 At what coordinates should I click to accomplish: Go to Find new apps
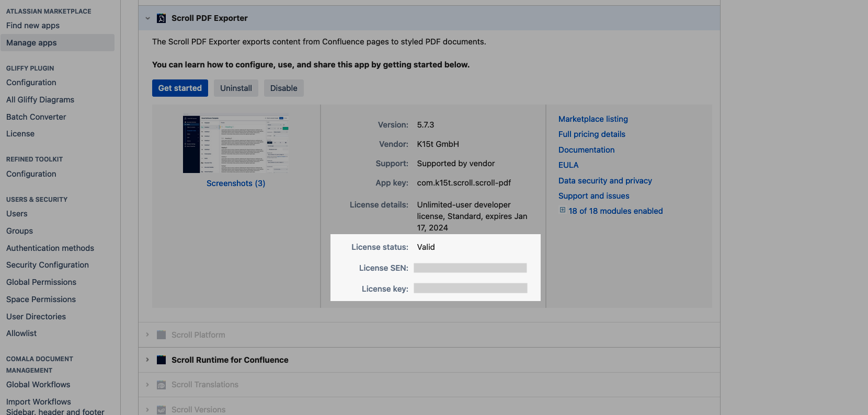(x=33, y=26)
